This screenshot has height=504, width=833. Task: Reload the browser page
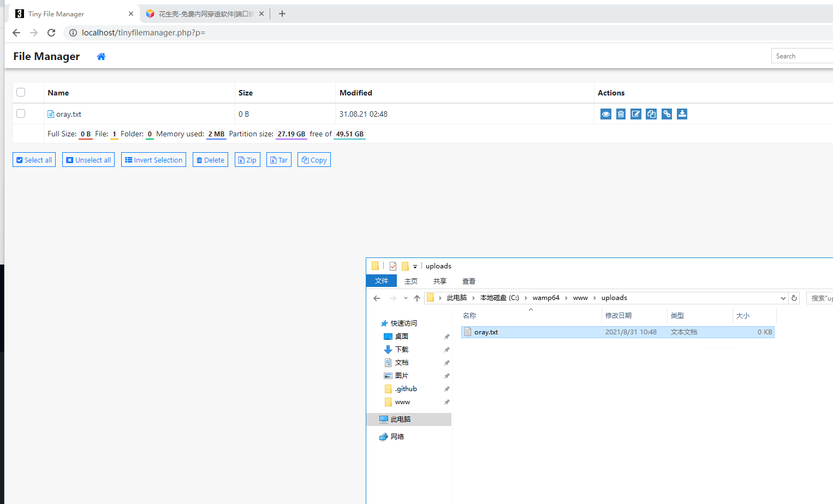[51, 33]
